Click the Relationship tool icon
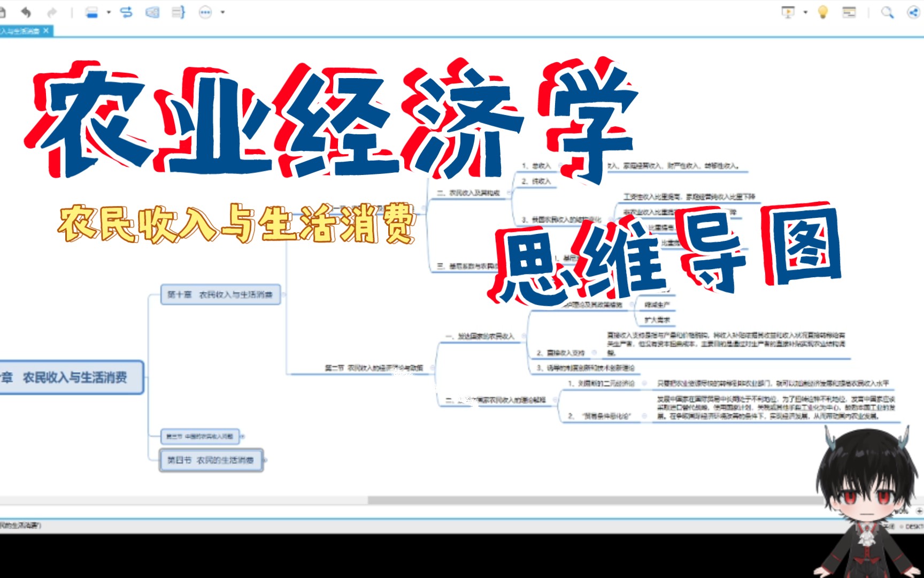924x578 pixels. [x=126, y=12]
